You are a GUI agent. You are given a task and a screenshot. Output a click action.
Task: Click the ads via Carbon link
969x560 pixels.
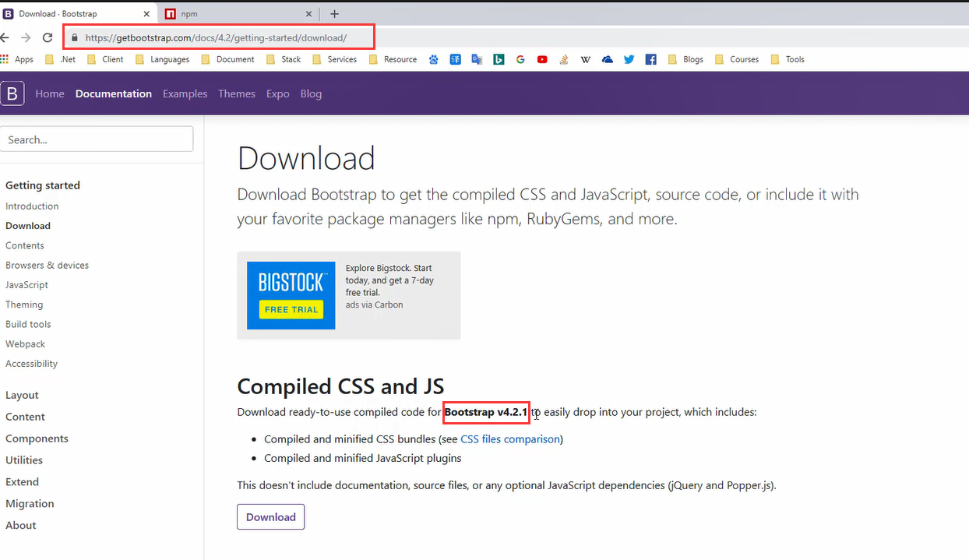(x=375, y=305)
